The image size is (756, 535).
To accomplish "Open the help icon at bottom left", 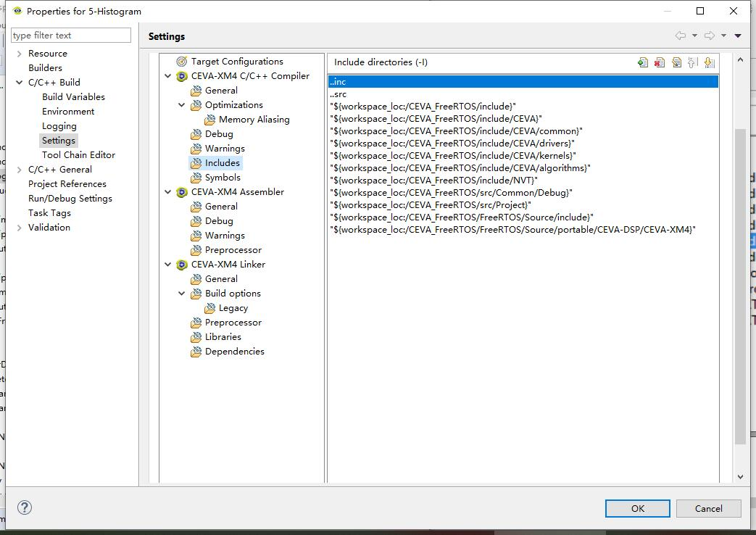I will coord(25,507).
